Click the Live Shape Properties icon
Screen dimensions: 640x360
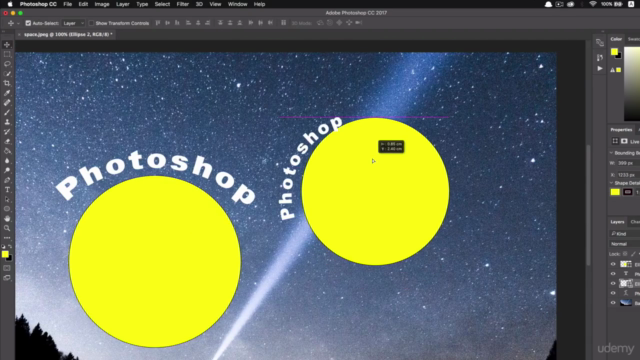pos(615,141)
